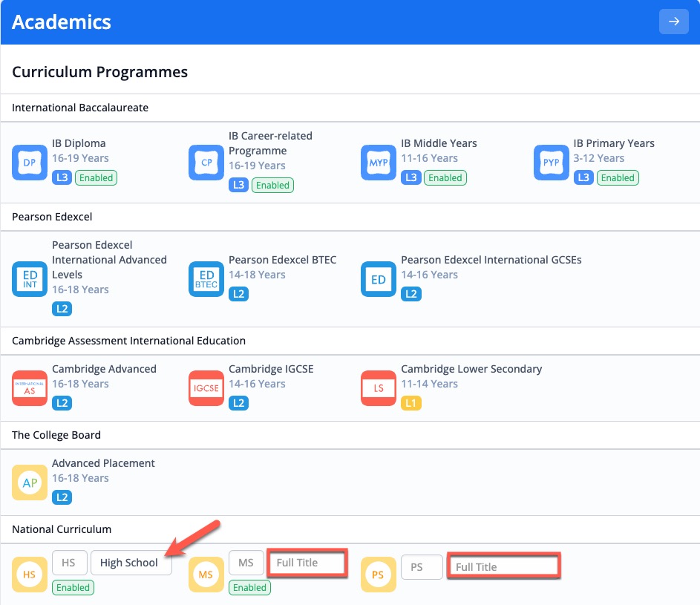Image resolution: width=700 pixels, height=605 pixels.
Task: Click The College Board section header
Action: click(x=56, y=435)
